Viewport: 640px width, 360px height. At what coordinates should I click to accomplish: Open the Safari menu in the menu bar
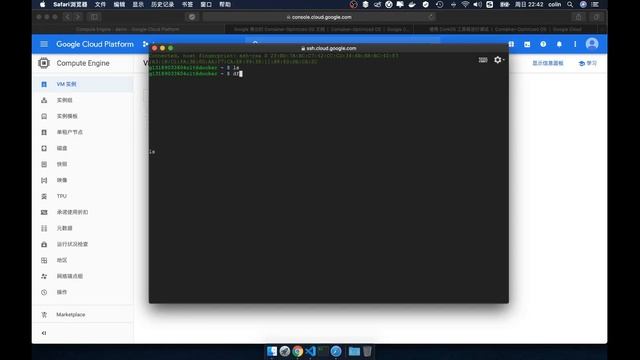pyautogui.click(x=70, y=4)
